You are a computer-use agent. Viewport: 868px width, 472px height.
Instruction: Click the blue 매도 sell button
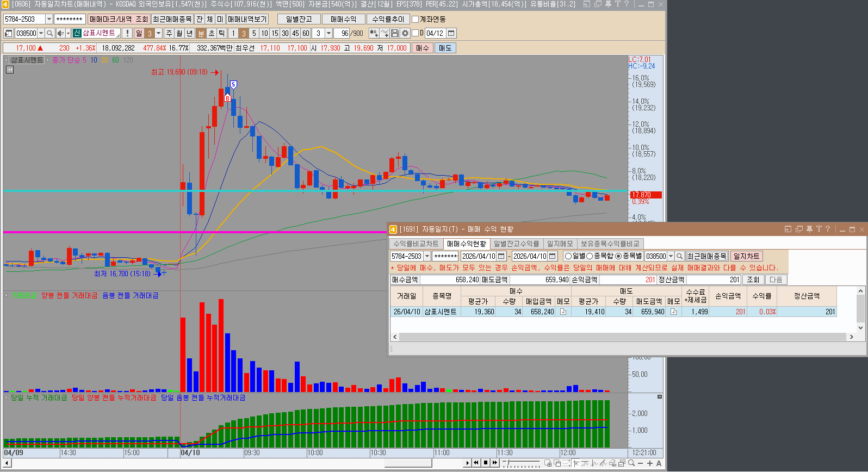pyautogui.click(x=445, y=48)
